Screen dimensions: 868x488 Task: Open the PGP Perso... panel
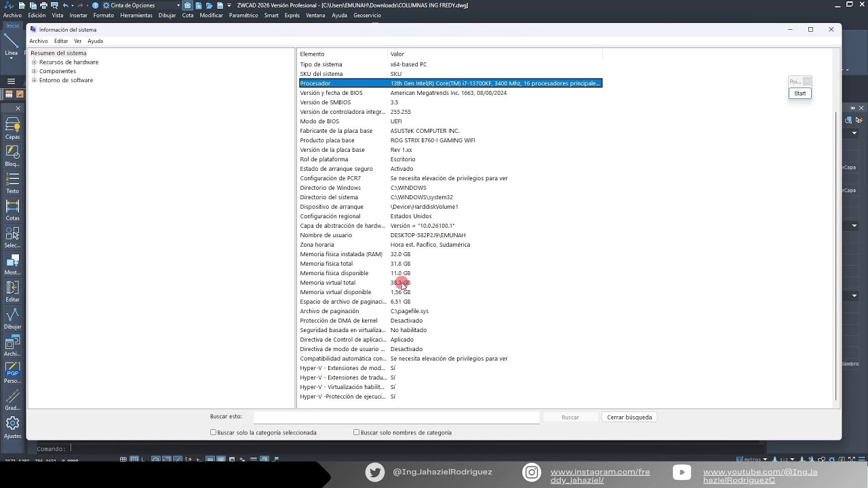(x=12, y=372)
